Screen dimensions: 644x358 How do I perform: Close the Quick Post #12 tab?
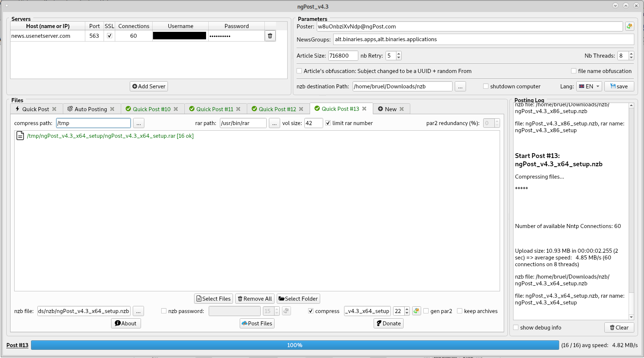click(x=301, y=109)
